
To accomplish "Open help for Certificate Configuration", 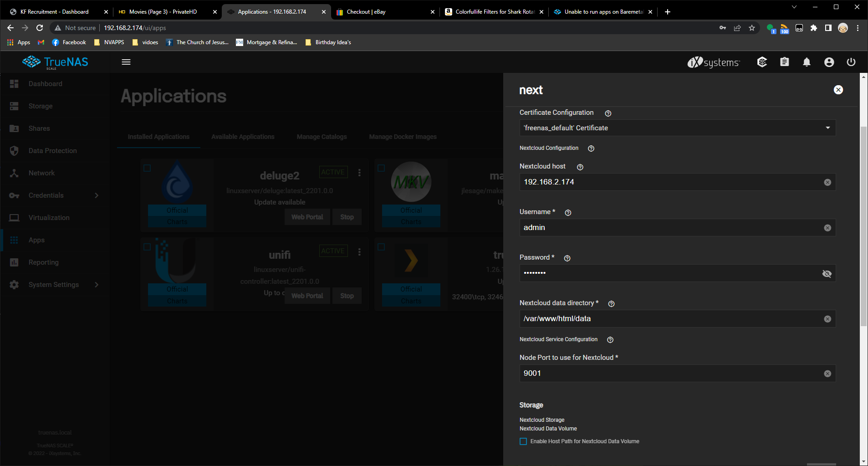I will (x=608, y=113).
